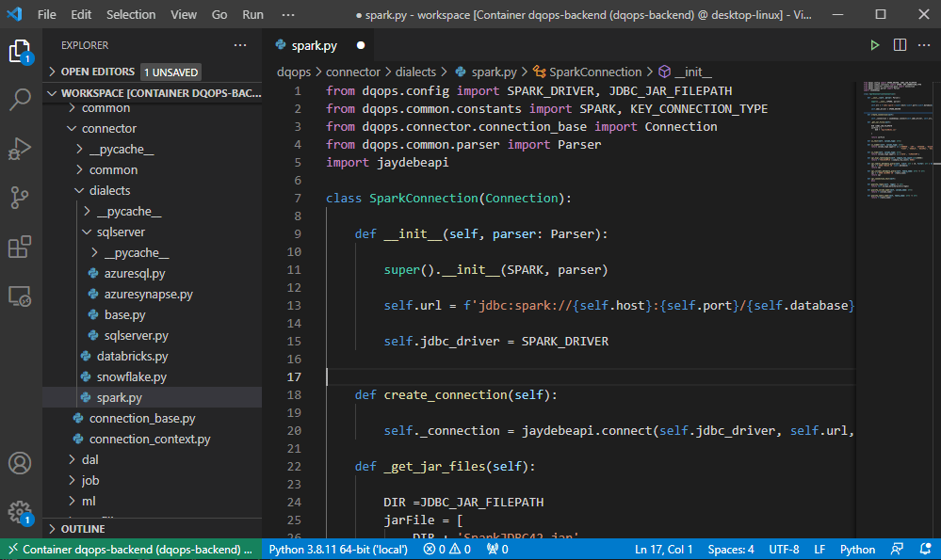Expand the dal folder

pyautogui.click(x=89, y=459)
